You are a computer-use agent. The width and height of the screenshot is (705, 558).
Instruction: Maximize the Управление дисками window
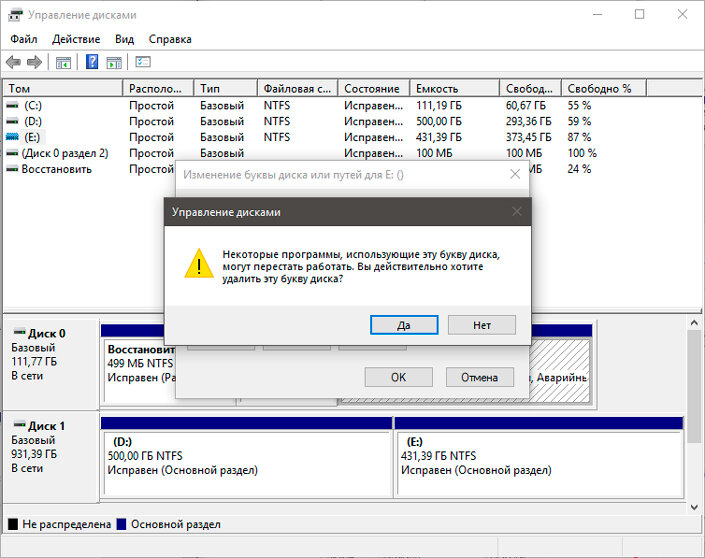(639, 14)
